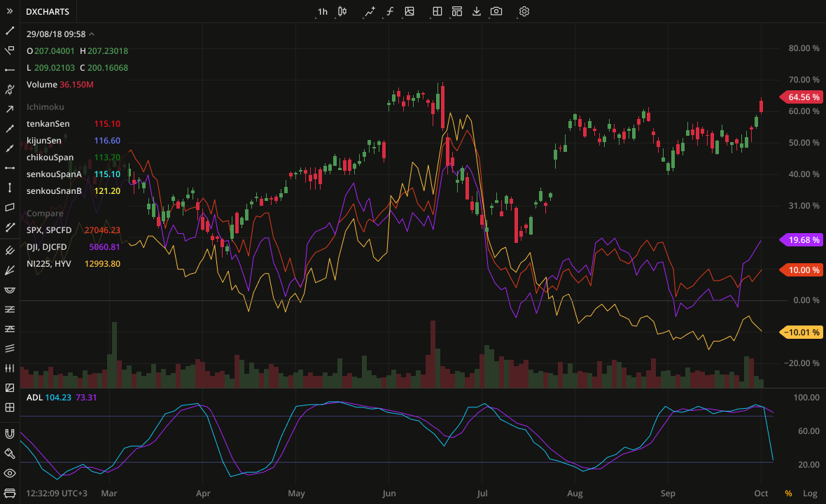The height and width of the screenshot is (504, 826).
Task: Open the DXCHARTS menu
Action: click(x=47, y=11)
